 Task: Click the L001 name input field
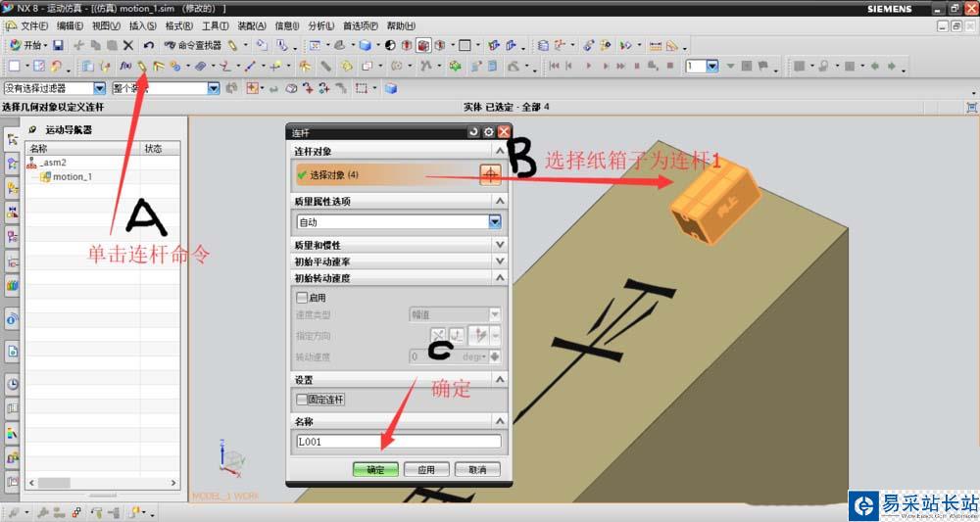point(399,442)
